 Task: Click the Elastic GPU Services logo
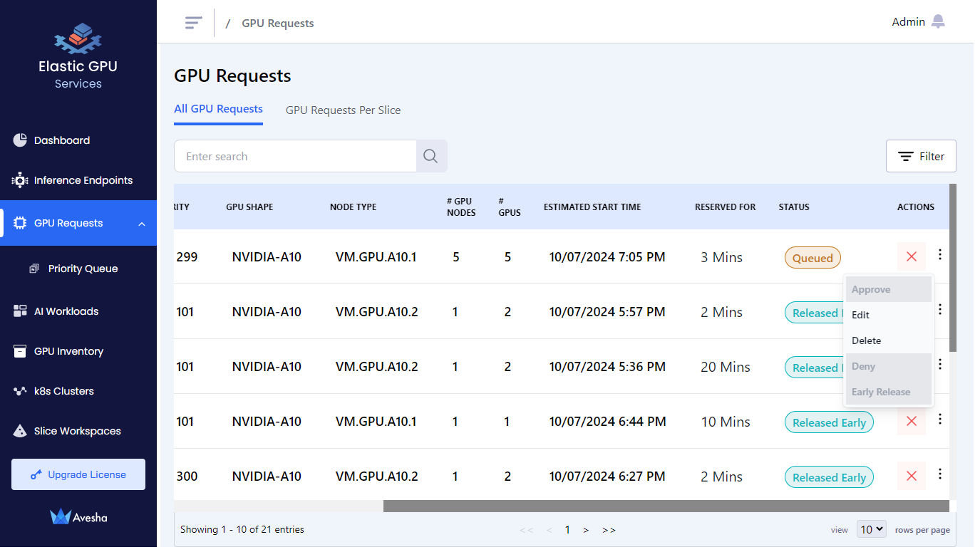[x=78, y=56]
